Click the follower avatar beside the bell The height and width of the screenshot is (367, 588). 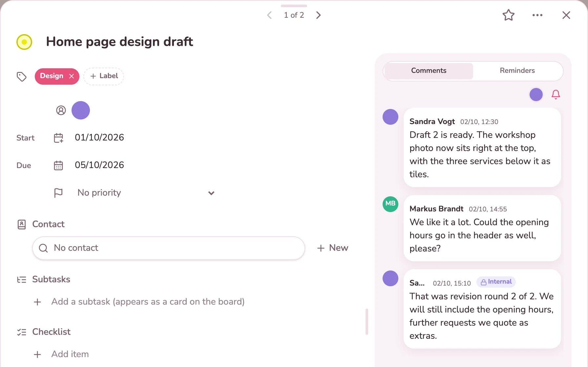coord(536,95)
